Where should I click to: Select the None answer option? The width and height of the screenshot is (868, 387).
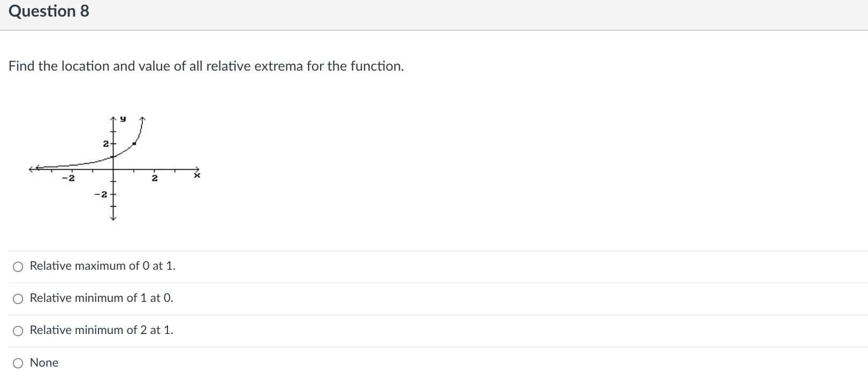[x=18, y=363]
